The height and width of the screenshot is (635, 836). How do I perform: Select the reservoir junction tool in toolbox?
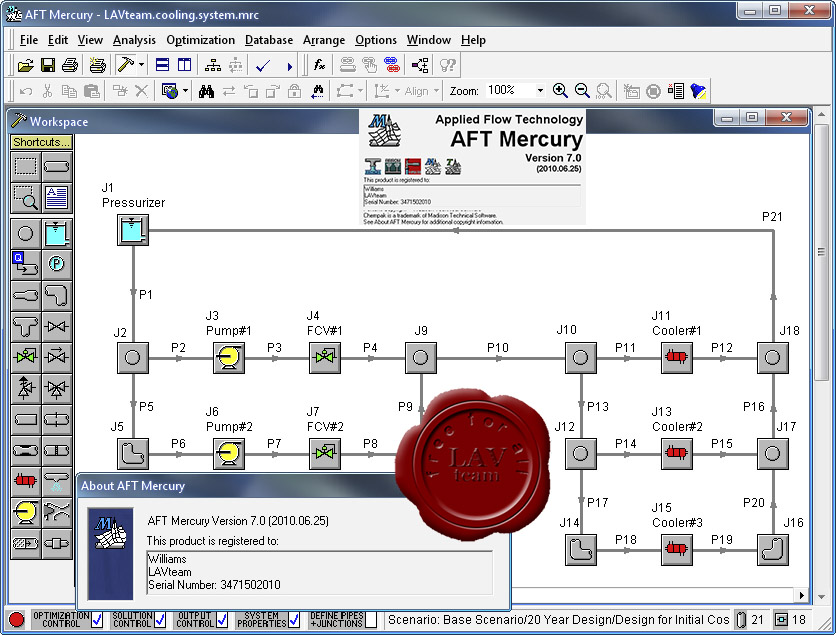(x=57, y=234)
